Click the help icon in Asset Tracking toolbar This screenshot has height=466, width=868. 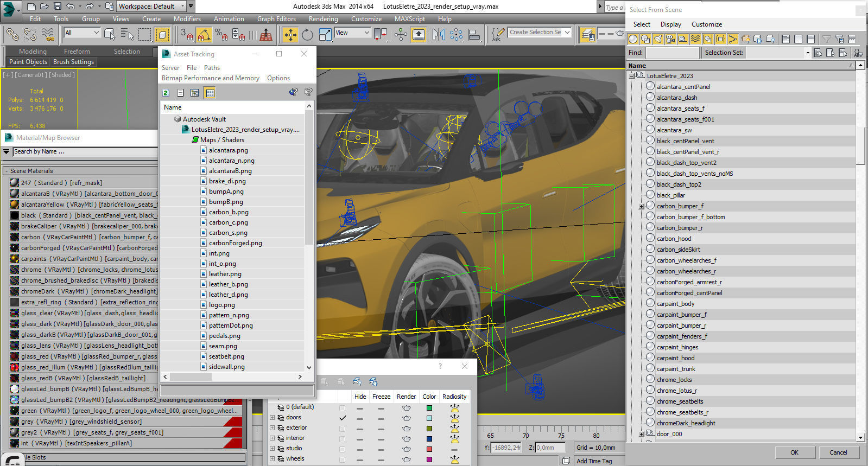coord(308,92)
